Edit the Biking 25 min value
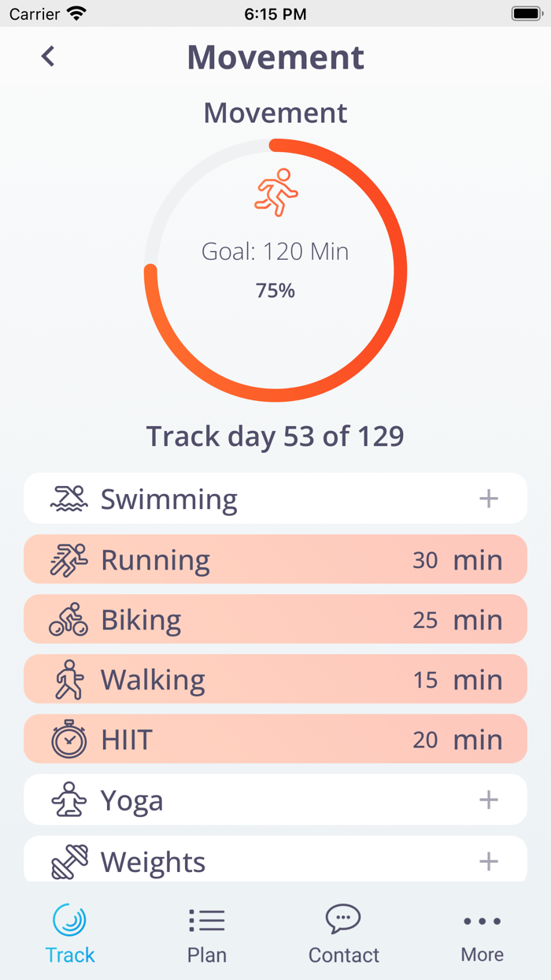The image size is (551, 980). (x=425, y=620)
